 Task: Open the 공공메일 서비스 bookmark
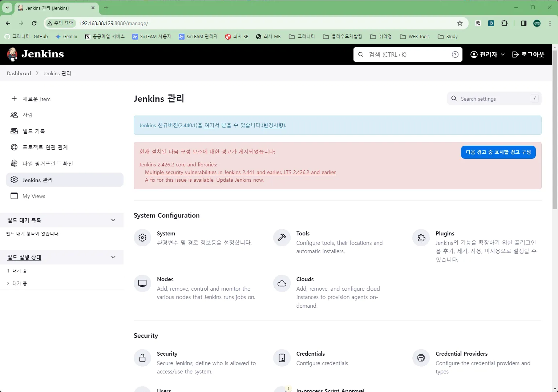(105, 37)
